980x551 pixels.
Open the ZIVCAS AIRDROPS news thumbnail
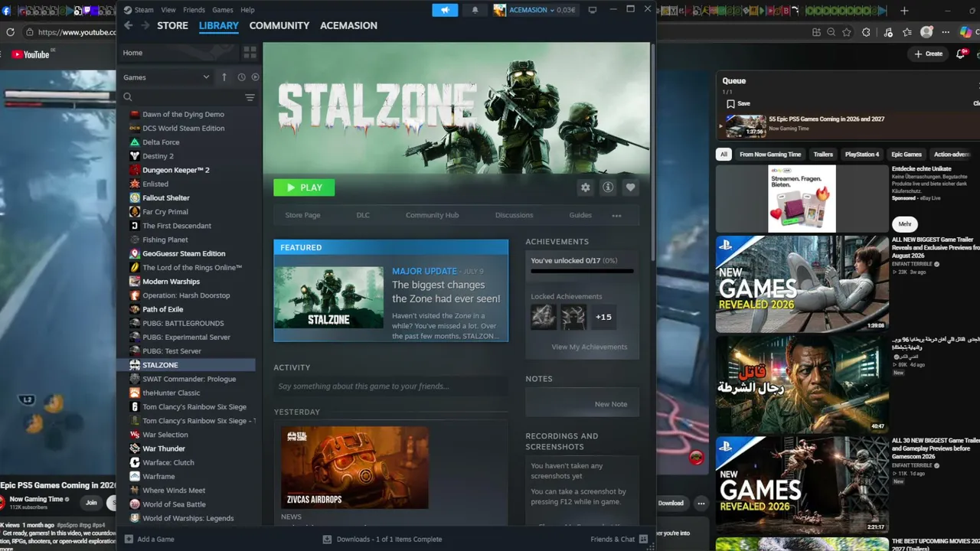(x=354, y=467)
